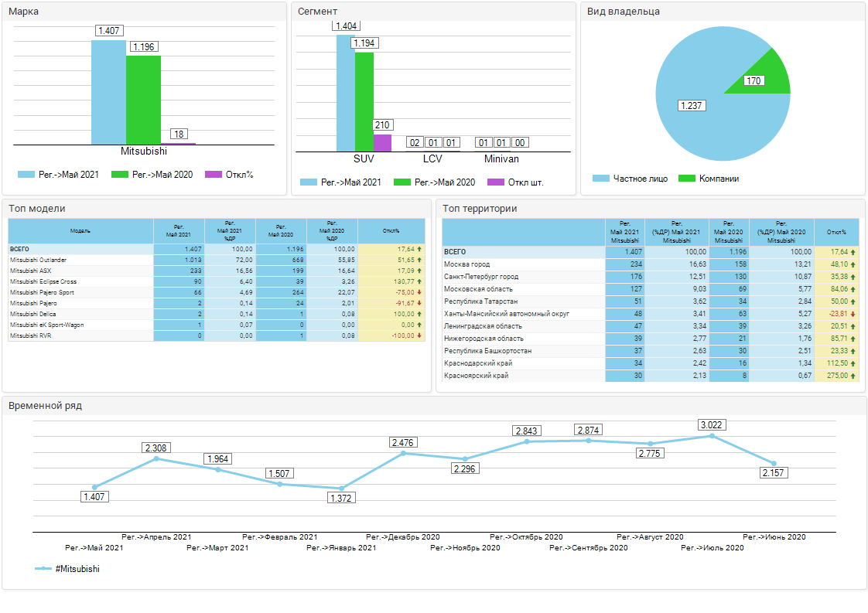Click the red down arrow for Ханты-Мансийский автономный округ
Screen dimensions: 868x613
click(853, 314)
